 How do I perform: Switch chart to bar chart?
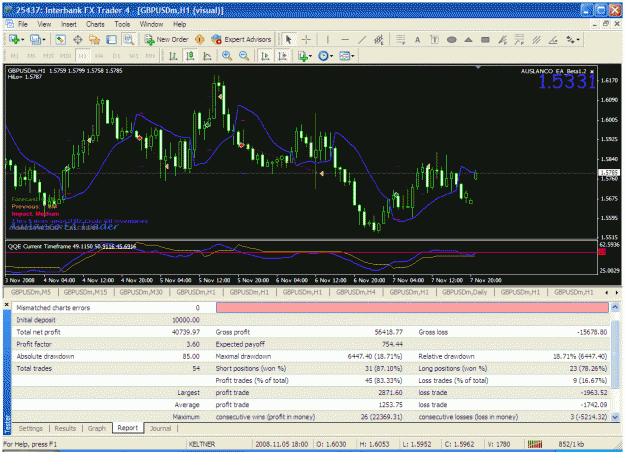click(x=173, y=56)
